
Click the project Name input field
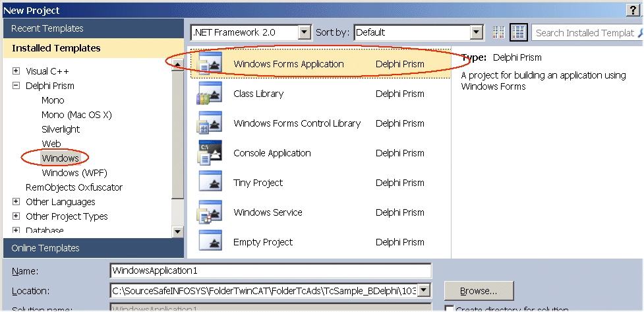point(271,270)
